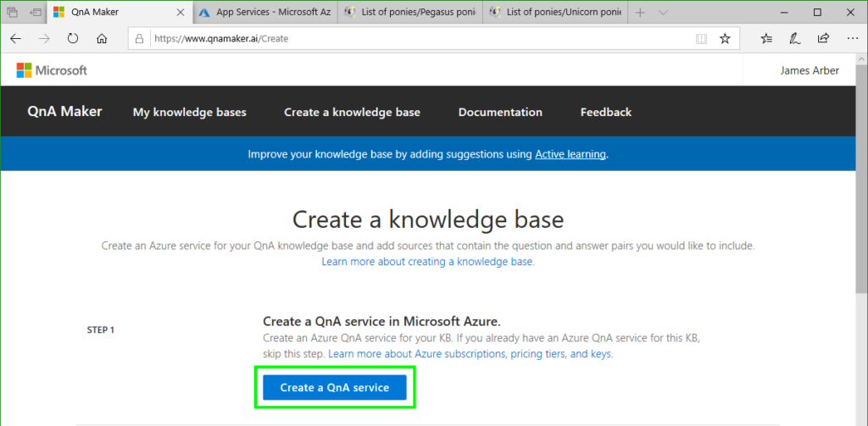Select the QnA Maker browser tab
This screenshot has height=426, width=868.
point(120,12)
